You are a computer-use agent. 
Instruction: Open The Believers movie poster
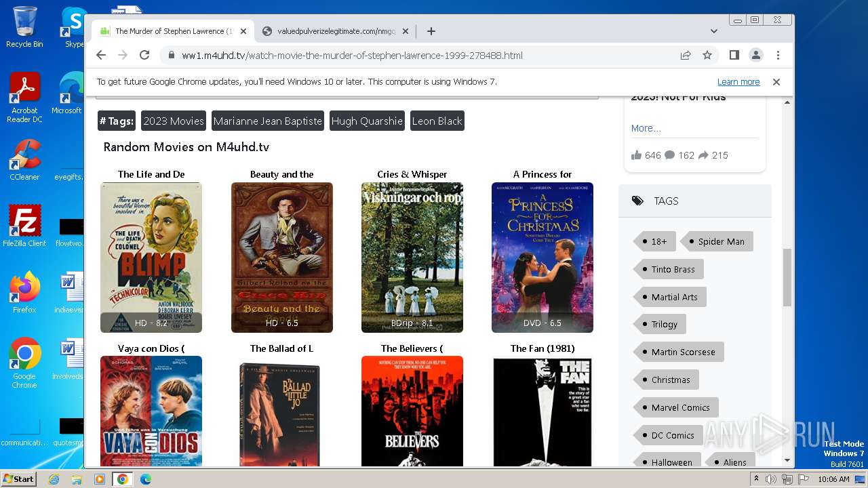click(x=412, y=411)
